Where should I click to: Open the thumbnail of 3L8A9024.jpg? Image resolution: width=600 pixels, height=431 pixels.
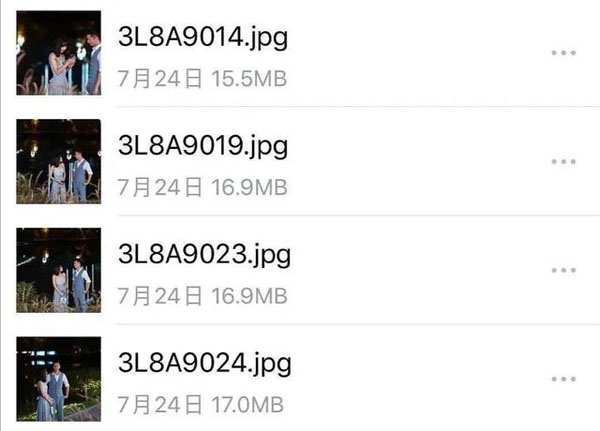coord(59,379)
